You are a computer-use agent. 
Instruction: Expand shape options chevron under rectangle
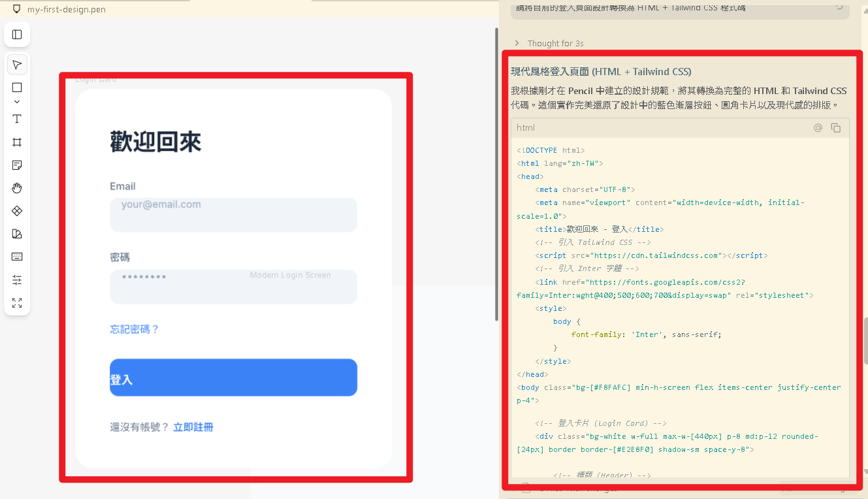pyautogui.click(x=17, y=102)
